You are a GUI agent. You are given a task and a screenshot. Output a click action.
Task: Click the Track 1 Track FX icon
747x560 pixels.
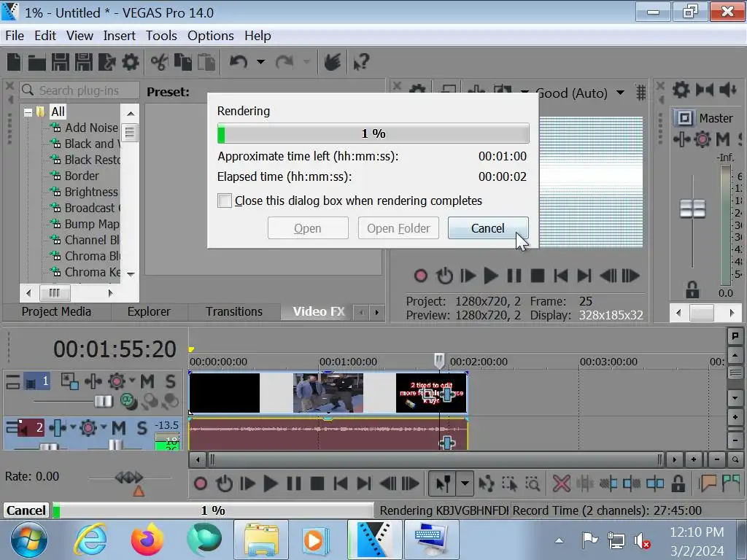pos(116,381)
